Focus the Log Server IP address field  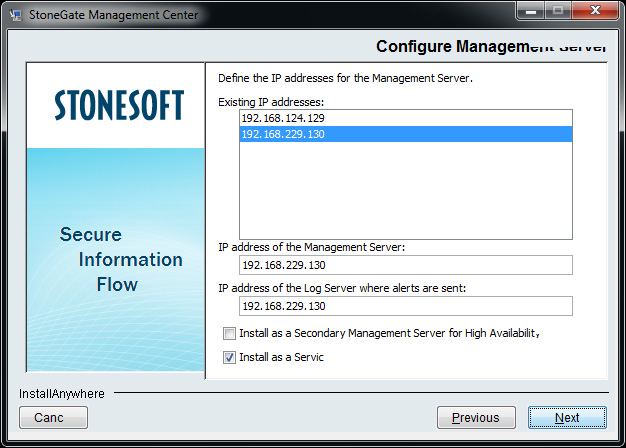[405, 306]
